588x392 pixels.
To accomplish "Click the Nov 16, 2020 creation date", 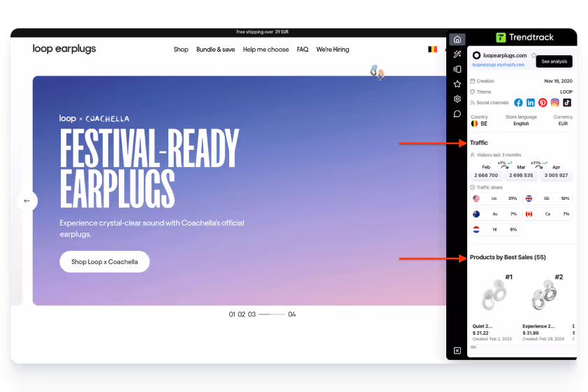I will pos(559,81).
